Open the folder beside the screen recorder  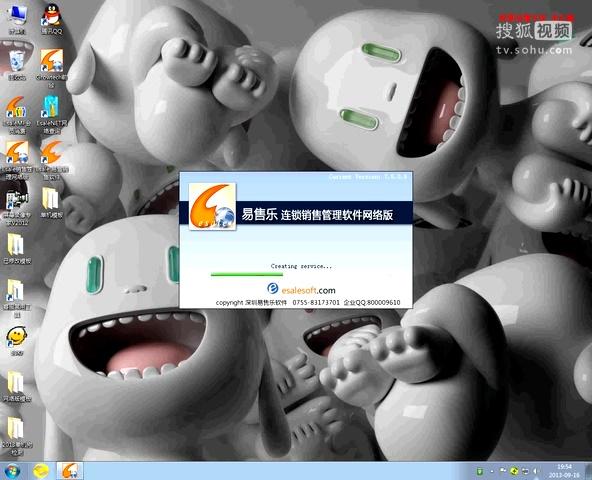click(x=52, y=202)
